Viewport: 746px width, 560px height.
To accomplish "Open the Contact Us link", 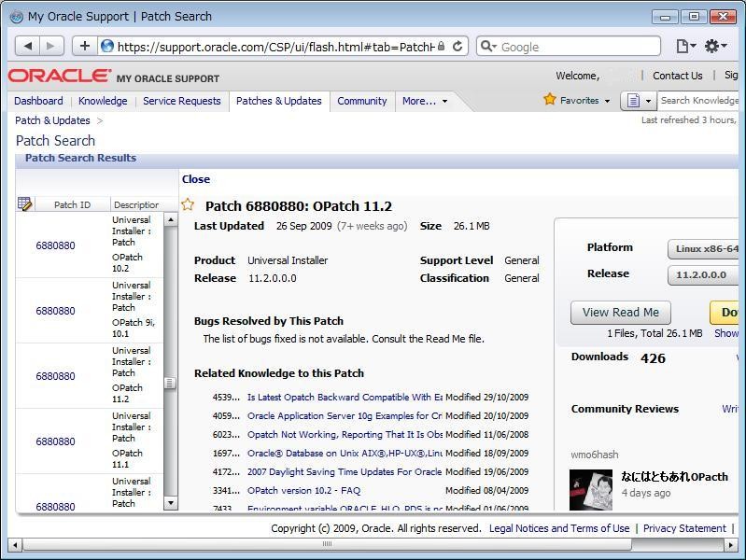I will 678,76.
